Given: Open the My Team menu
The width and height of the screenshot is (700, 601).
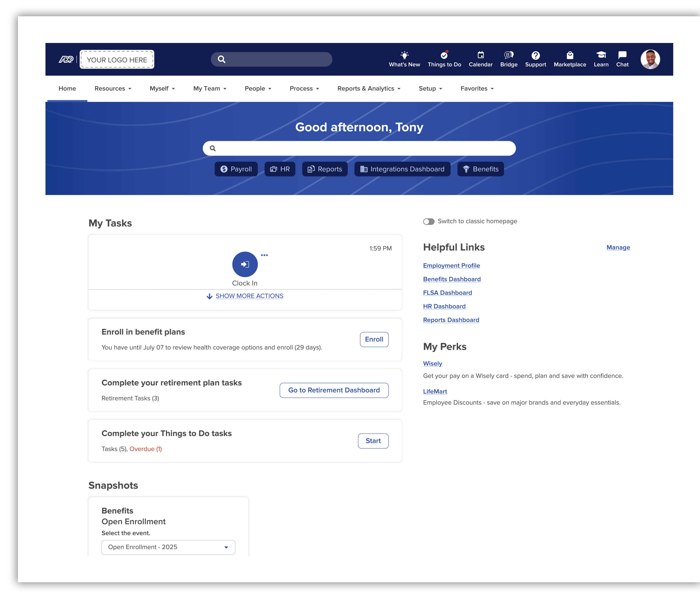Looking at the screenshot, I should coord(209,88).
